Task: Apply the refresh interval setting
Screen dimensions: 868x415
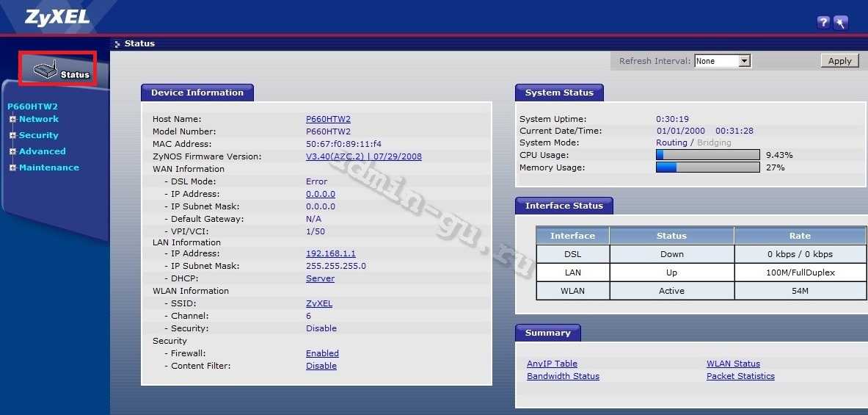Action: [x=840, y=61]
